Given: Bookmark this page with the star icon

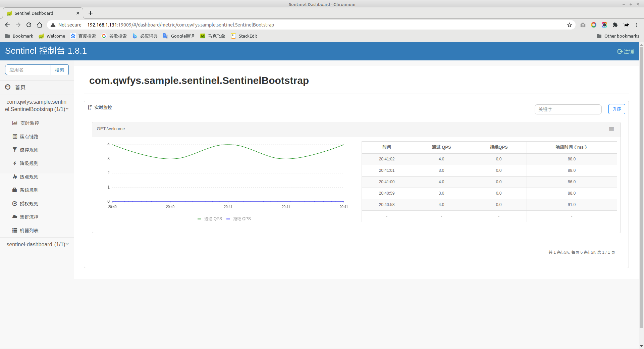Looking at the screenshot, I should (569, 25).
